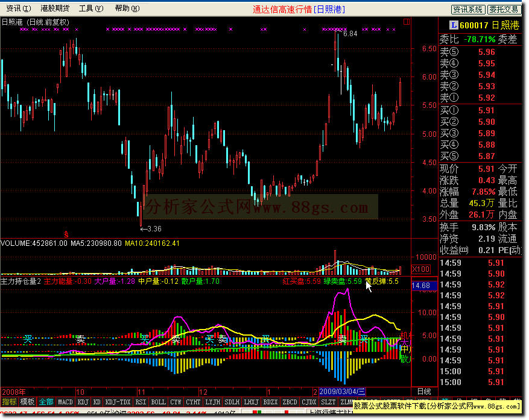Click the 委托交易 button
This screenshot has width=529, height=420.
coord(504,10)
